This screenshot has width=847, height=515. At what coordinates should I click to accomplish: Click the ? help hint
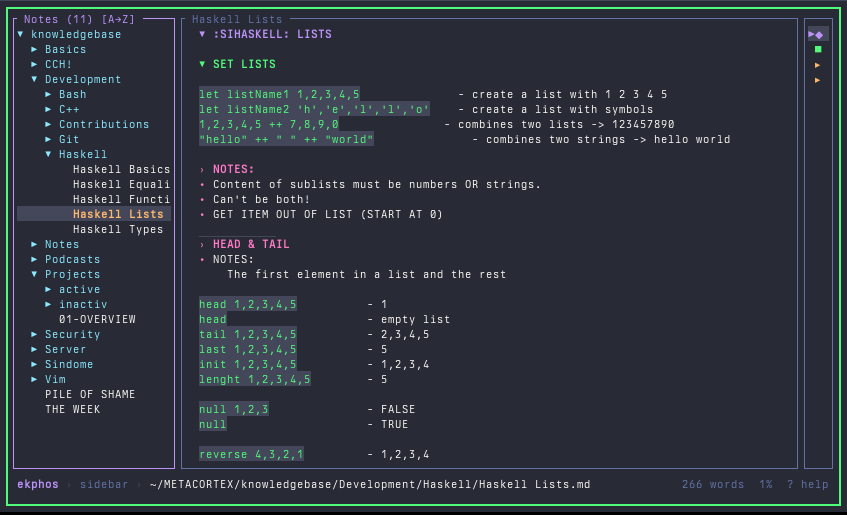(x=807, y=484)
